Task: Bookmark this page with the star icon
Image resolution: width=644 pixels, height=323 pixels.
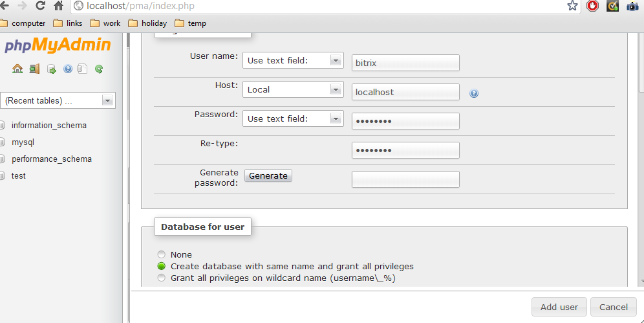Action: point(572,6)
